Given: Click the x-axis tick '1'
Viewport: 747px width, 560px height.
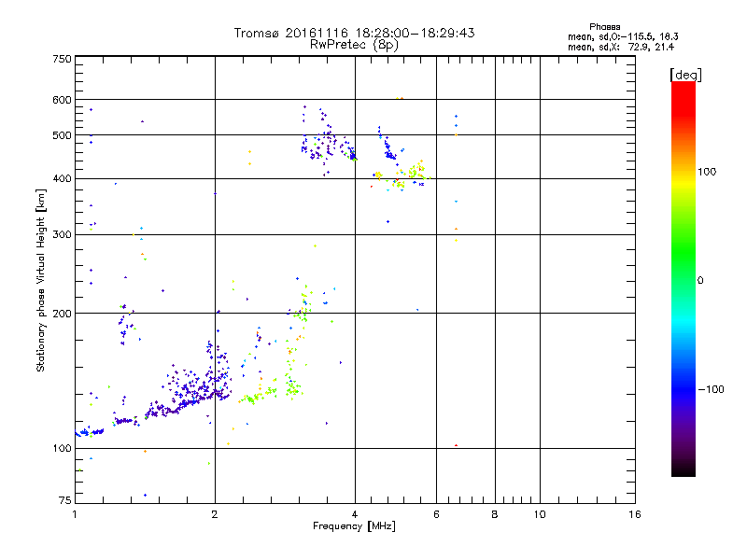Looking at the screenshot, I should coord(75,514).
